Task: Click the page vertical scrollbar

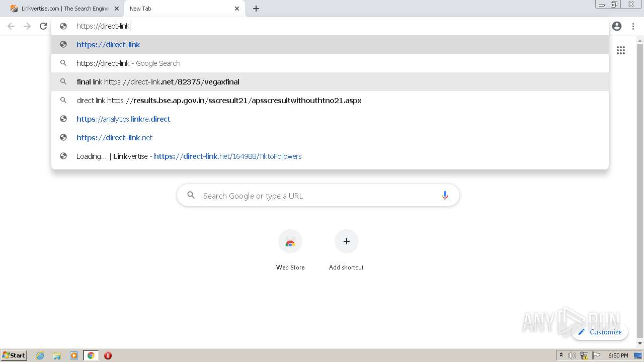Action: (640, 191)
